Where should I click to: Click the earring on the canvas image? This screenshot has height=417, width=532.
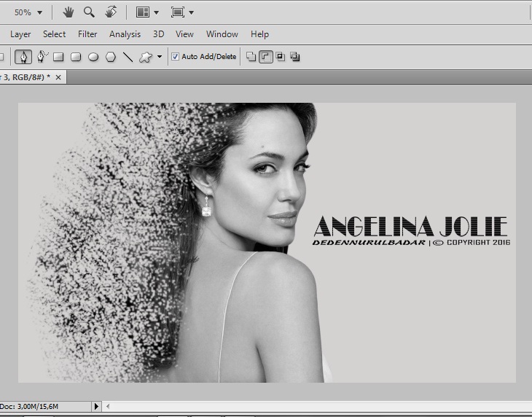click(x=207, y=206)
